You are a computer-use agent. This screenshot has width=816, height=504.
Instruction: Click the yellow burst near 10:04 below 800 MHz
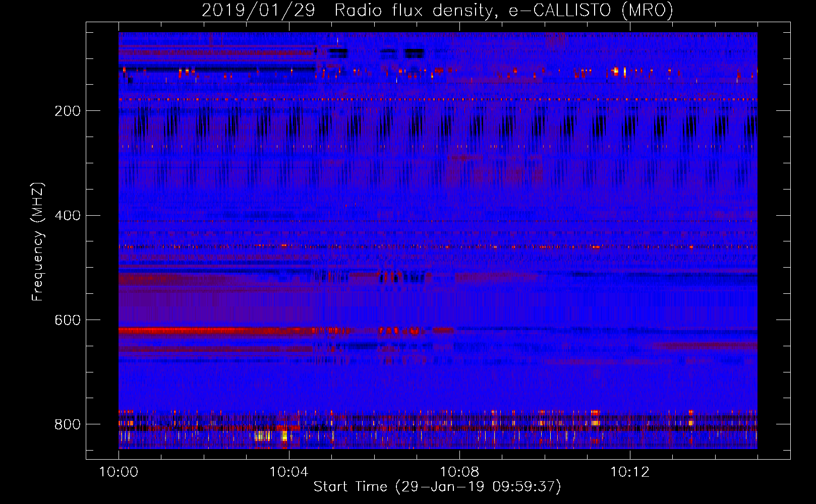[284, 436]
